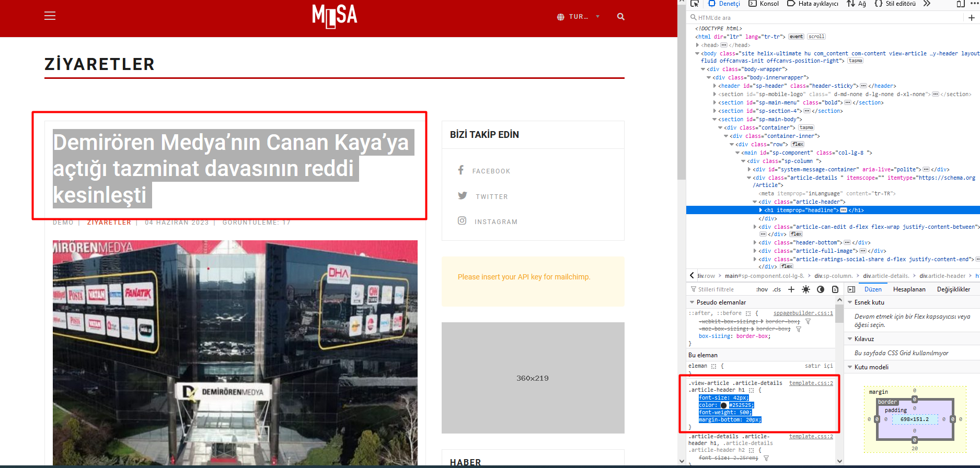
Task: Click div.article-details in breadcrumb
Action: (886, 276)
